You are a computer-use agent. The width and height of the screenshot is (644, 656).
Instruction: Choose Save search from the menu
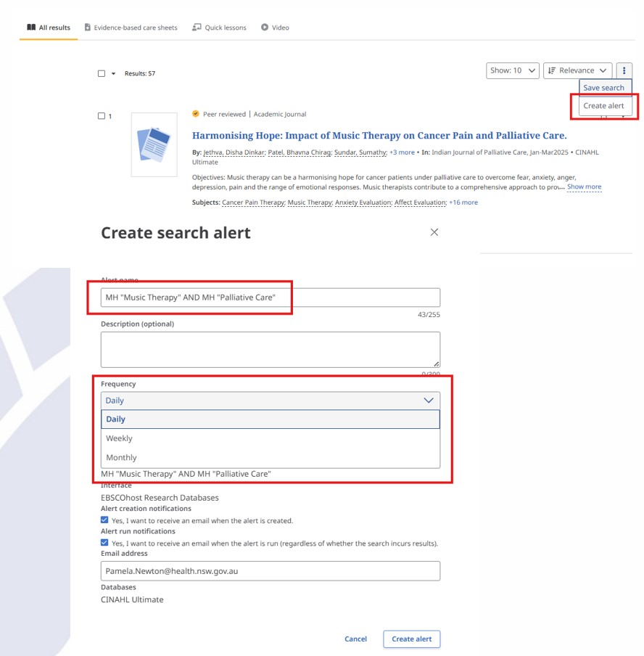point(604,88)
